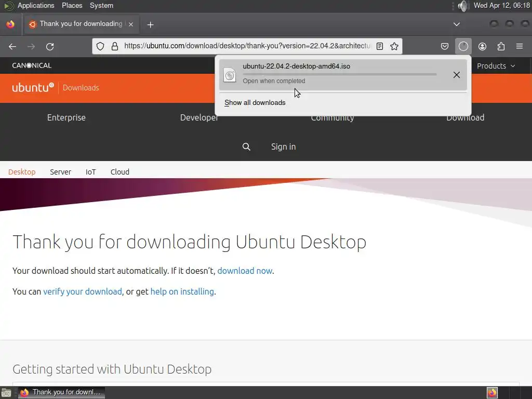532x399 pixels.
Task: Open the Applications menu in the top panel
Action: 36,5
